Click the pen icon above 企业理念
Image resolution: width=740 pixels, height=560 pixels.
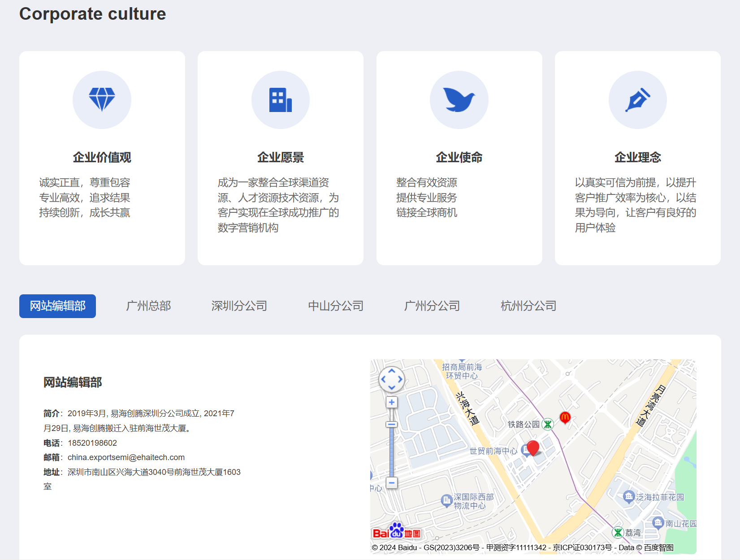point(637,99)
